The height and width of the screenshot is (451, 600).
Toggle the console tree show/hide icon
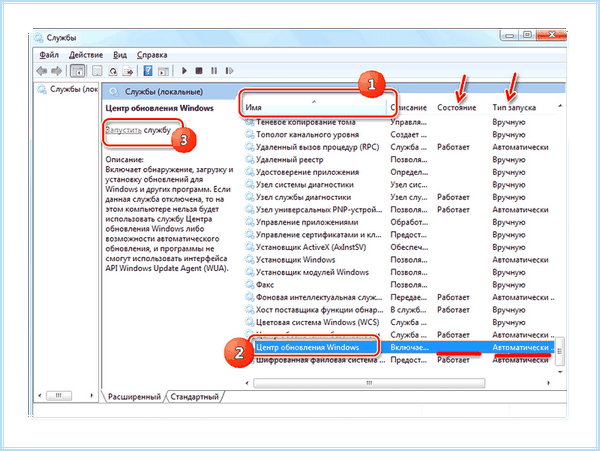coord(78,71)
